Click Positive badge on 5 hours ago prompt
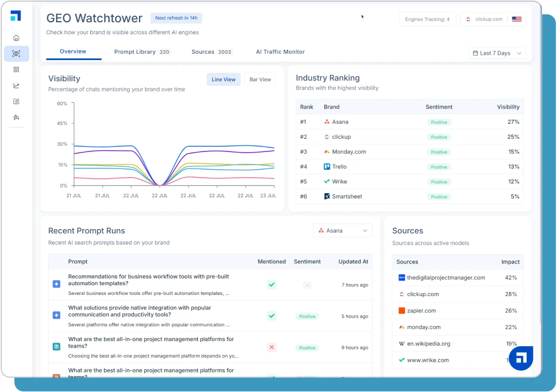This screenshot has height=392, width=557. coord(307,317)
